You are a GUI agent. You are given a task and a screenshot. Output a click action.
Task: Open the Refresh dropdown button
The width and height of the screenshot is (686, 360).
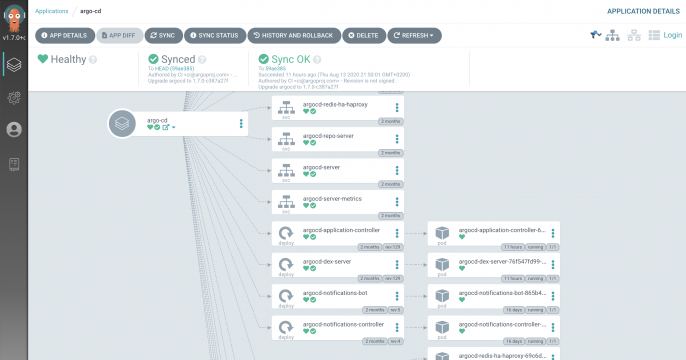pyautogui.click(x=414, y=35)
